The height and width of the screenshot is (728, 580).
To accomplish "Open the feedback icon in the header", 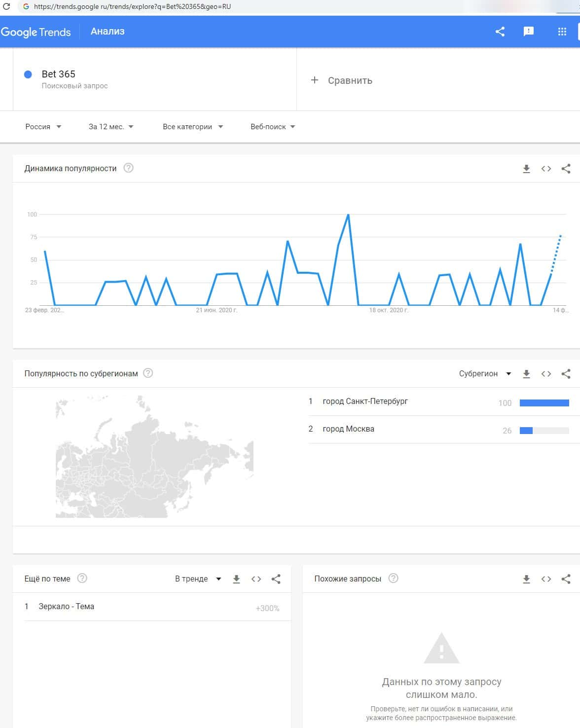I will (528, 32).
